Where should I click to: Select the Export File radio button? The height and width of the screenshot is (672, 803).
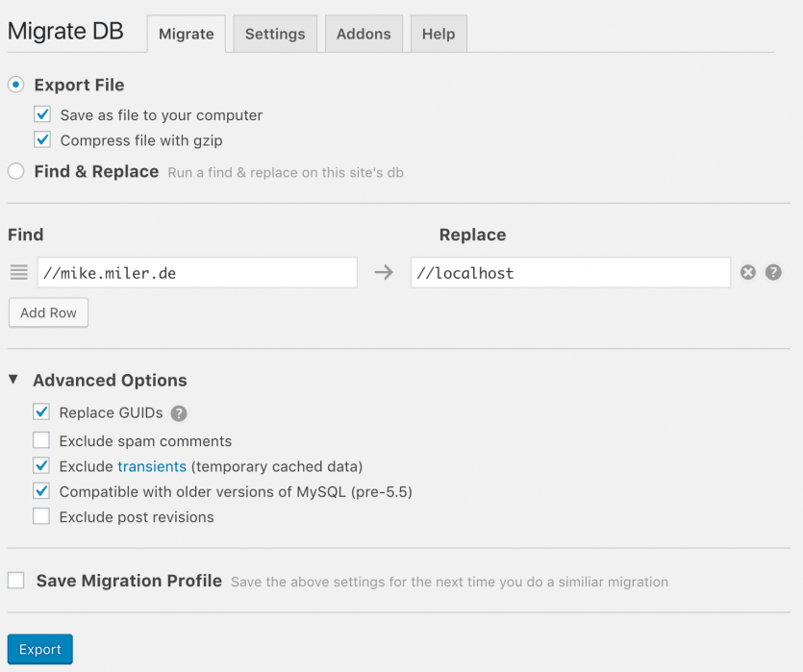click(14, 85)
